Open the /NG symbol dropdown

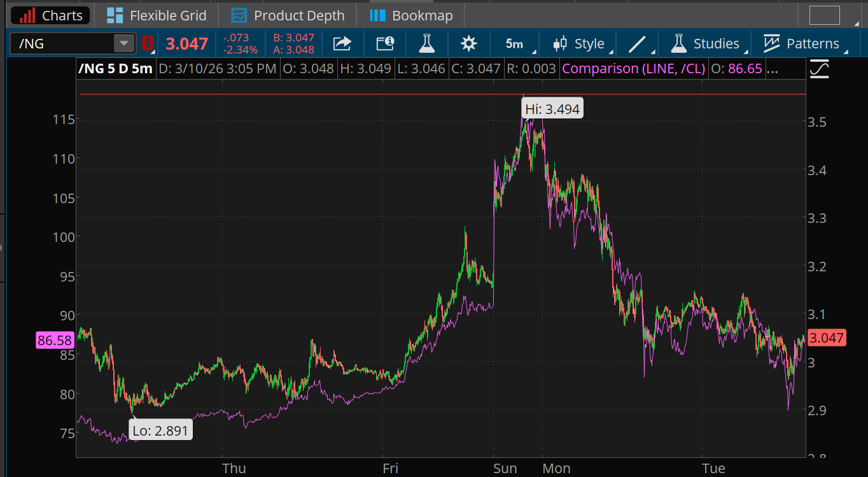[123, 43]
